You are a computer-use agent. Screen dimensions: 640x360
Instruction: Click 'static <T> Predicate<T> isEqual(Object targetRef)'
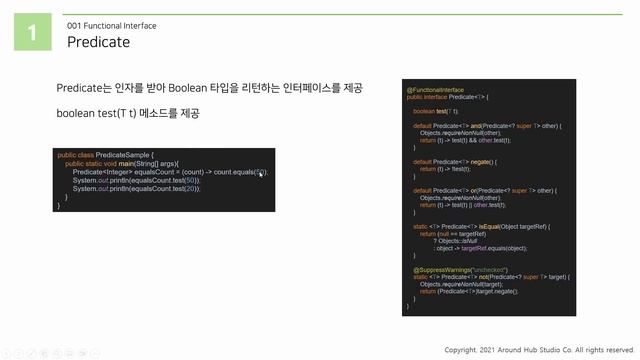482,227
